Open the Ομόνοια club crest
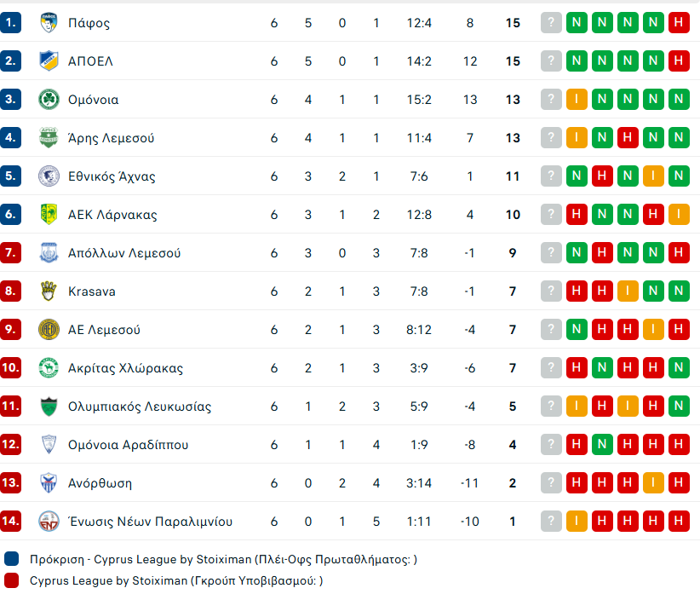This screenshot has height=594, width=700. (49, 100)
